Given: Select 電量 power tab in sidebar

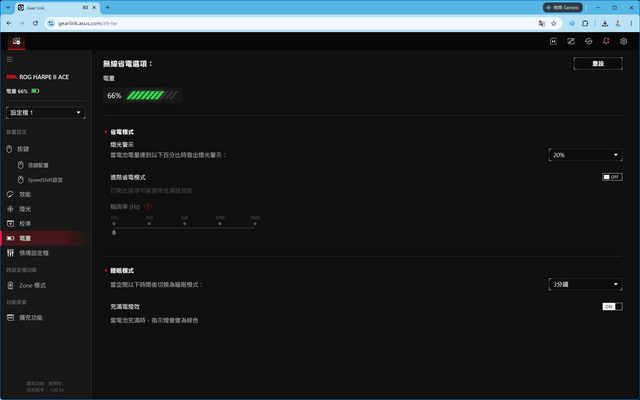Looking at the screenshot, I should tap(45, 238).
